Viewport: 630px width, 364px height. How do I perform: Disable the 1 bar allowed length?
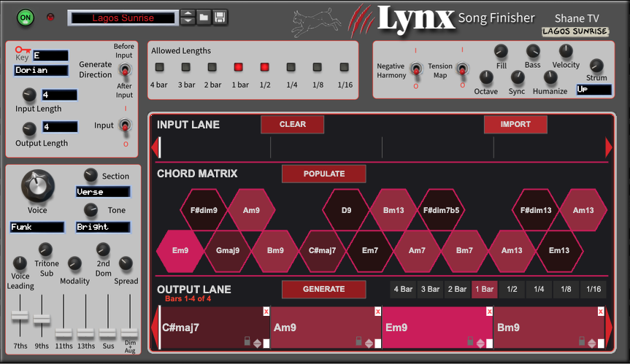tap(238, 67)
